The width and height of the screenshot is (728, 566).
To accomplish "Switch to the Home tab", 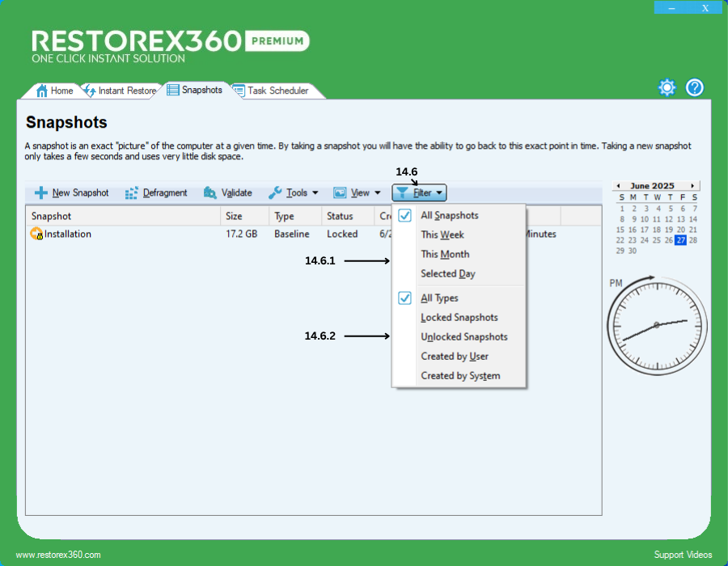I will pyautogui.click(x=55, y=91).
